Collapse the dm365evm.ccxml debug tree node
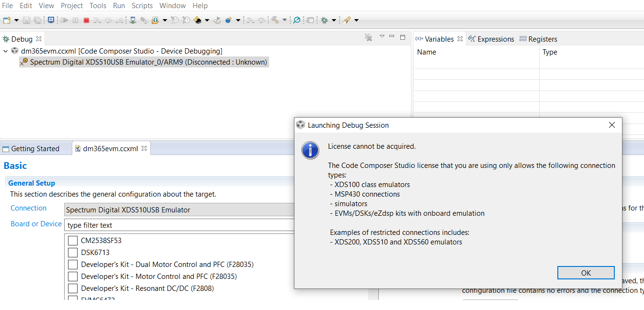This screenshot has width=644, height=310. [6, 51]
